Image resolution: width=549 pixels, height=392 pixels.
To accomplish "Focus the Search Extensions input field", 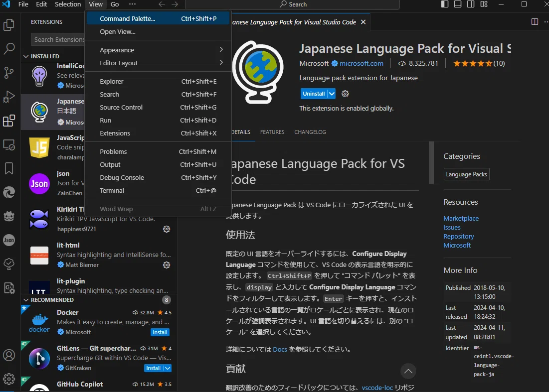I will point(58,39).
